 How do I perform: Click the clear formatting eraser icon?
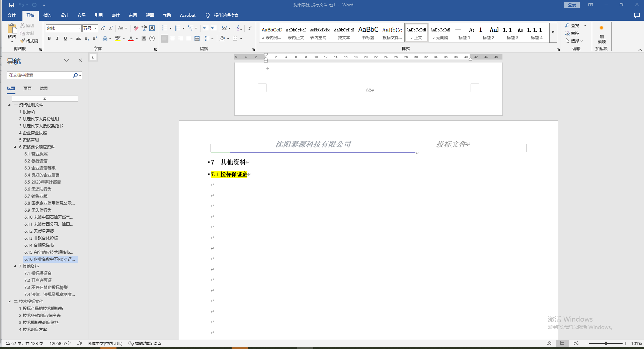[136, 28]
